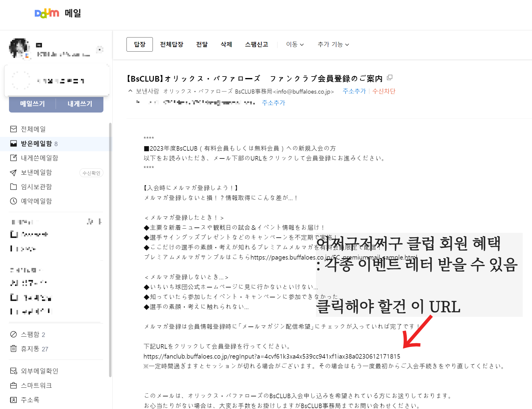Viewport: 532px width, 409px height.
Task: Delete this mail with 삭제
Action: coord(226,44)
